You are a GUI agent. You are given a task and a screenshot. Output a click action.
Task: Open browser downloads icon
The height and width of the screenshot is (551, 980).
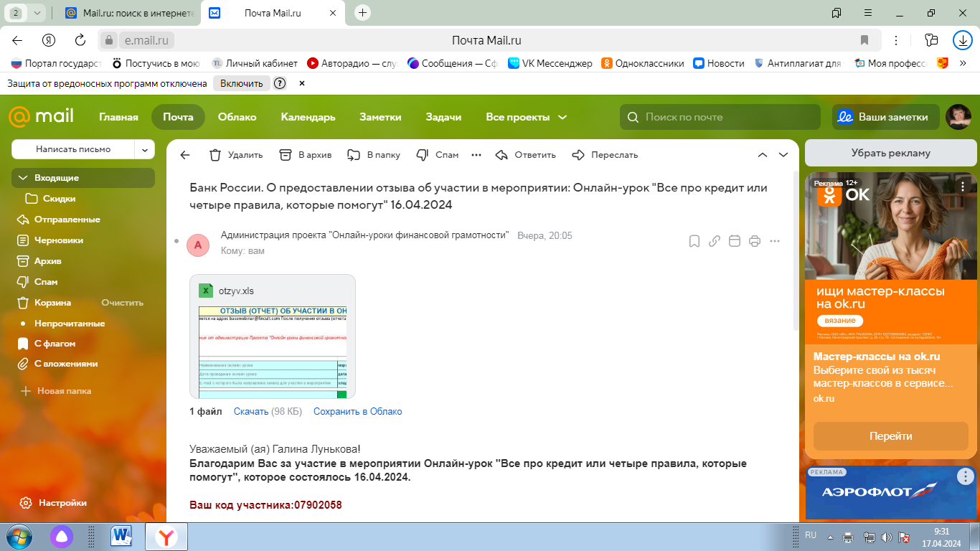pos(962,40)
